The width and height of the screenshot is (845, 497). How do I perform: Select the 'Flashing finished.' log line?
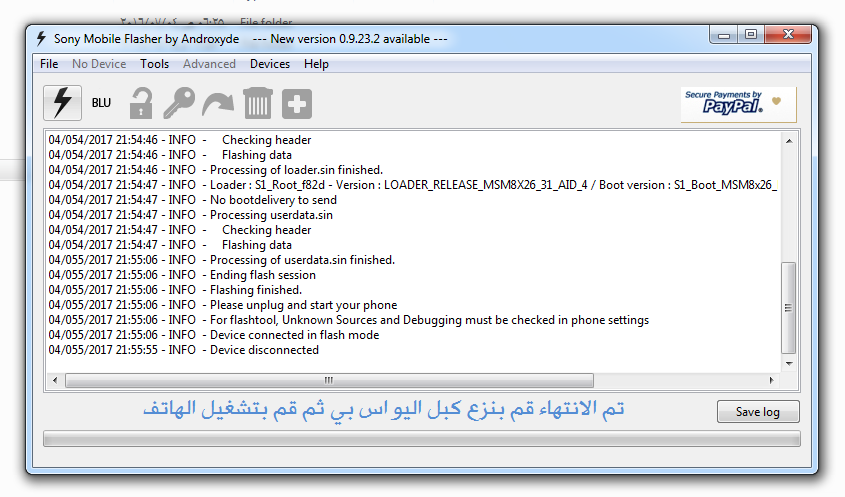pos(175,290)
